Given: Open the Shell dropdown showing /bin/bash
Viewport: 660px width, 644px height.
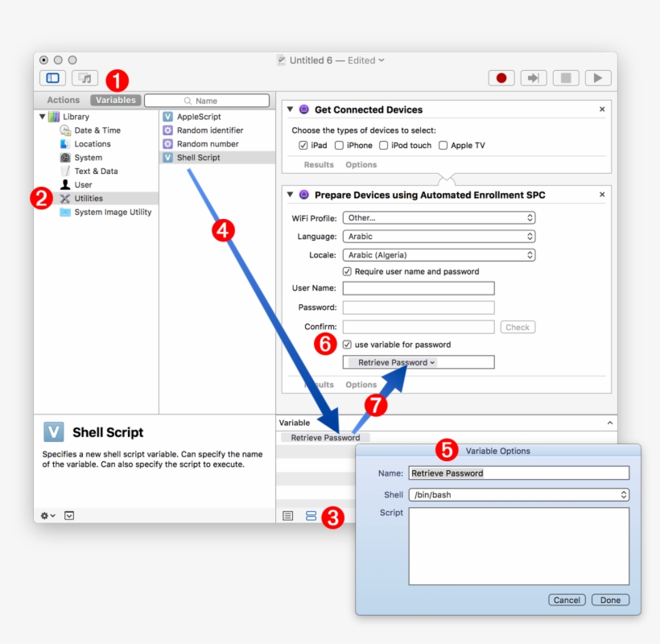Looking at the screenshot, I should pyautogui.click(x=518, y=494).
